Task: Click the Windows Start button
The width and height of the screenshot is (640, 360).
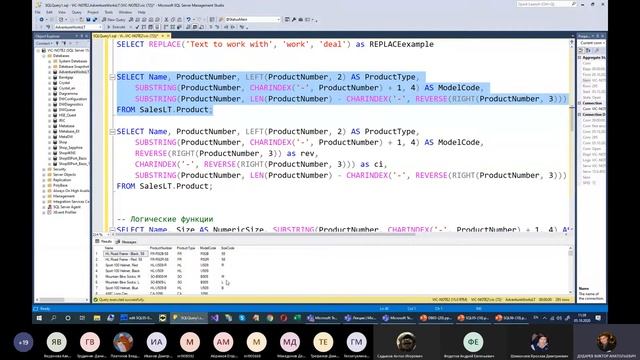Action: click(x=39, y=318)
